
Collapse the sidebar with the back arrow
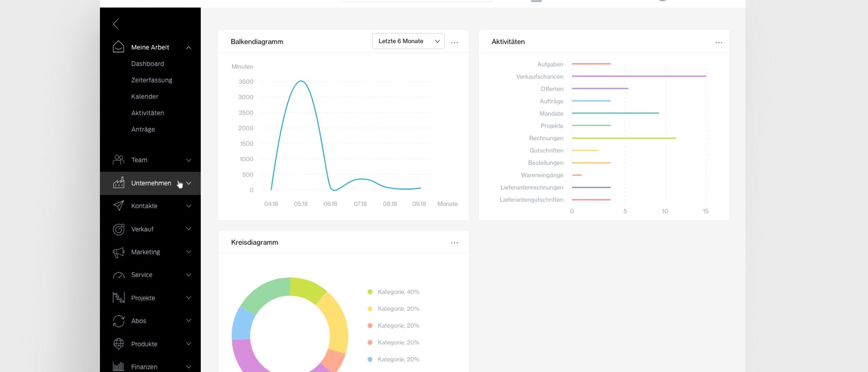116,24
